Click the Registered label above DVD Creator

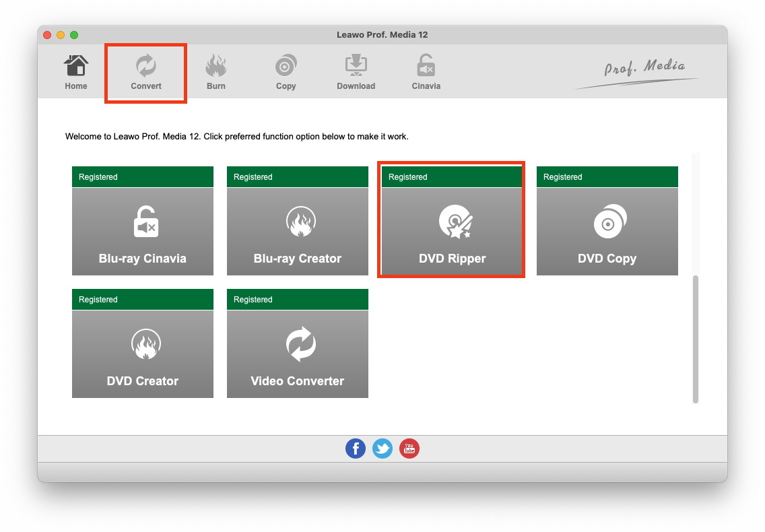coord(98,299)
